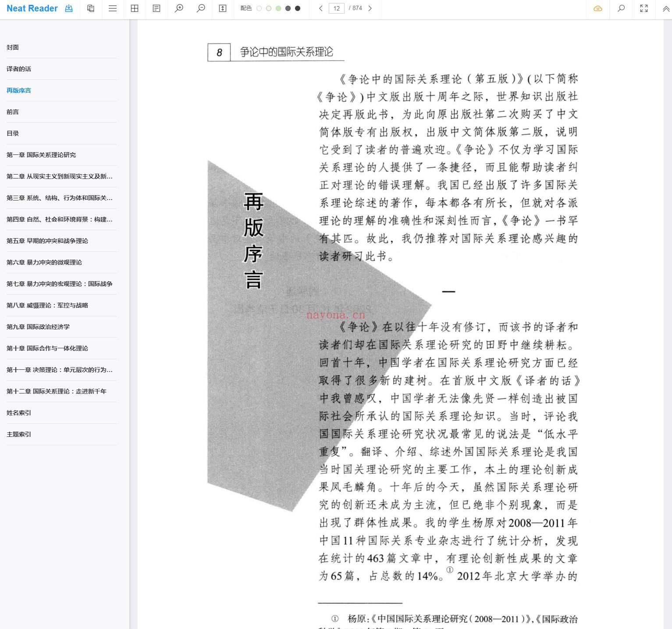The width and height of the screenshot is (672, 629).
Task: Click the orange cloud sync icon
Action: point(598,8)
